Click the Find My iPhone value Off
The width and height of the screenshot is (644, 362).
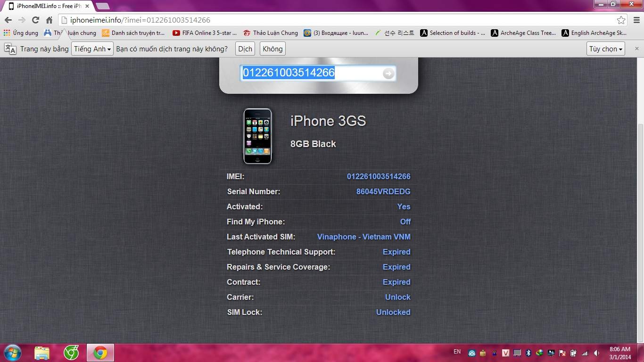[405, 222]
